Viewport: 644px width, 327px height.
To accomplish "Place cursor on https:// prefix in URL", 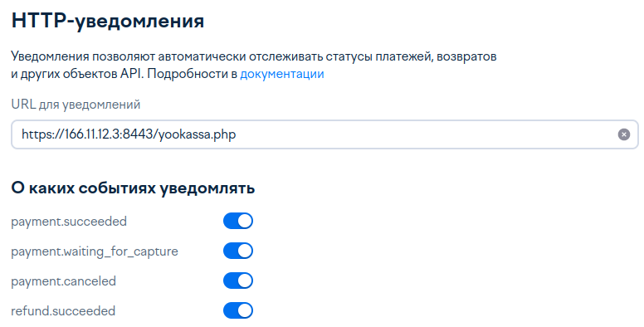I will coord(42,134).
